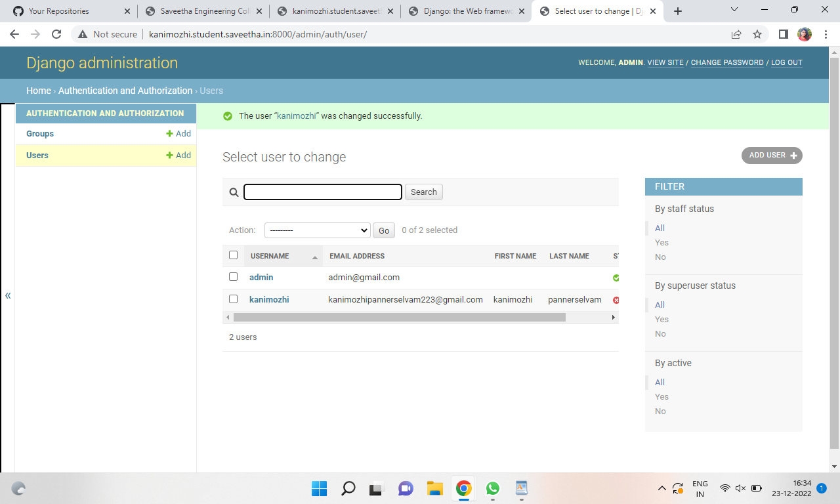The height and width of the screenshot is (504, 840).
Task: Open a new browser tab
Action: point(678,11)
